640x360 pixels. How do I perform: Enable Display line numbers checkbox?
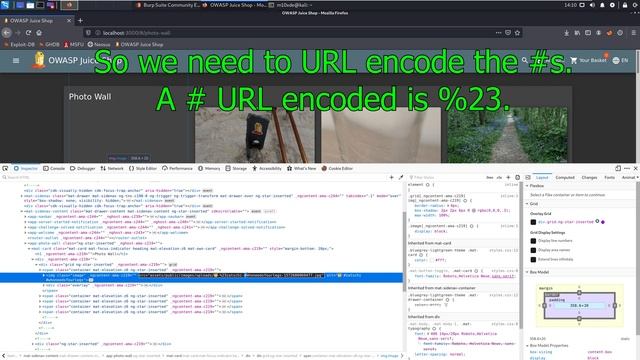click(x=533, y=241)
